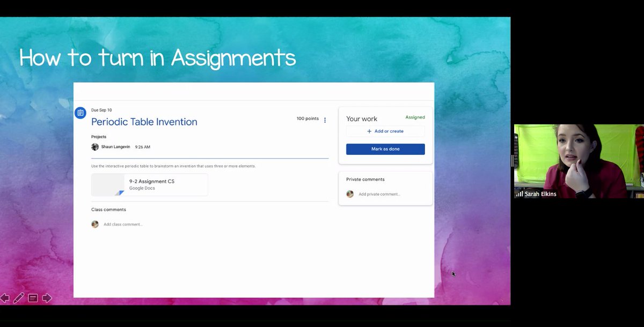Click the assignment clipboard icon

(x=80, y=113)
